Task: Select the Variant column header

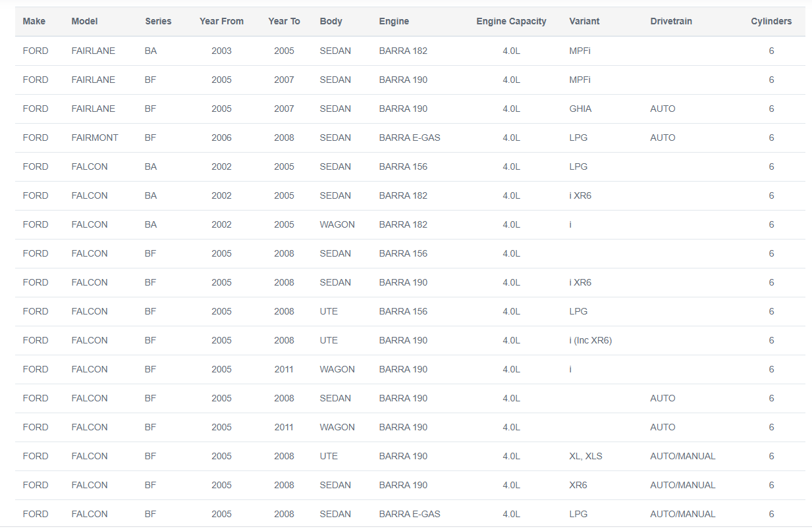Action: point(584,21)
